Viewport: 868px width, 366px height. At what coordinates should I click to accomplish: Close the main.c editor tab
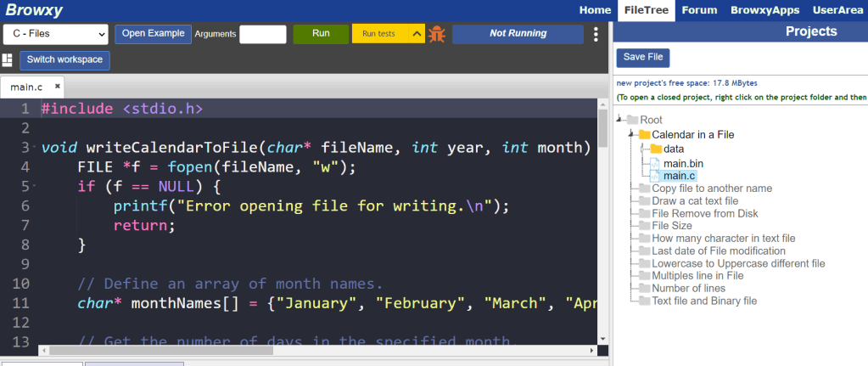[x=58, y=87]
